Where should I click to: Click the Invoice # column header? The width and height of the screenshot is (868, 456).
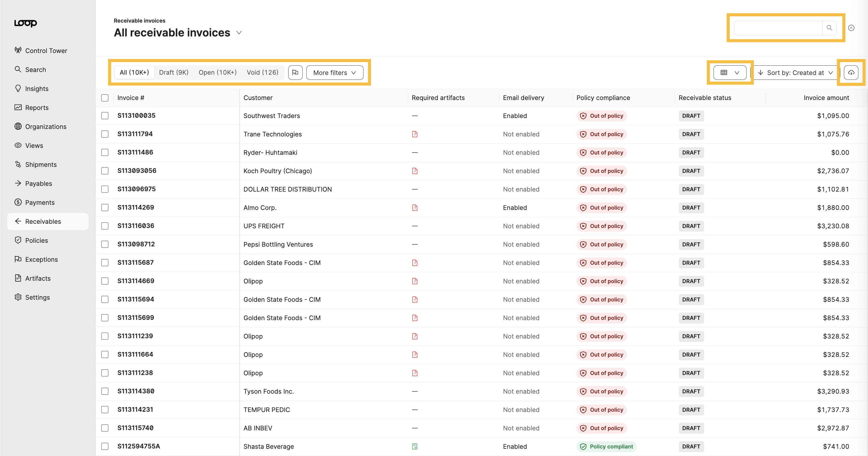pyautogui.click(x=131, y=98)
